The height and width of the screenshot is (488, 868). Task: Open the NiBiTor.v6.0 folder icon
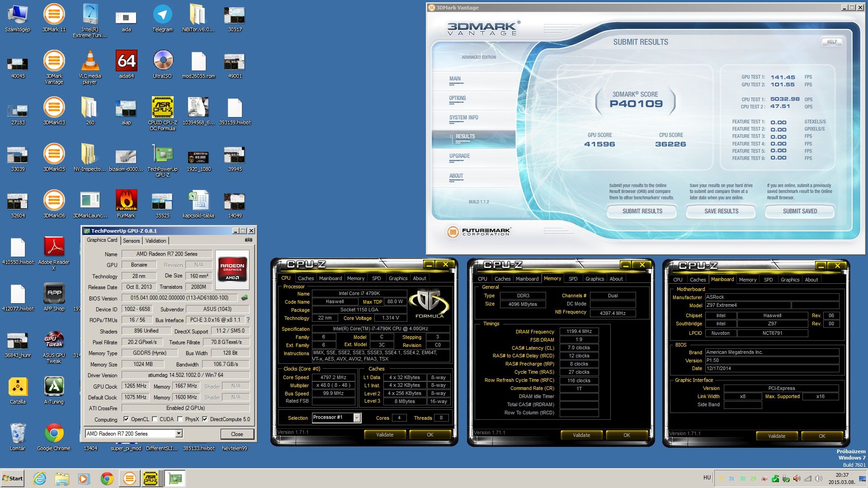pos(198,18)
